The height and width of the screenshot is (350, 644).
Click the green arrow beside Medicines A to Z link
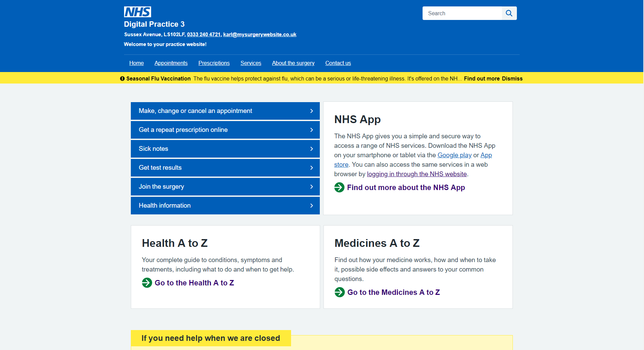(x=339, y=292)
